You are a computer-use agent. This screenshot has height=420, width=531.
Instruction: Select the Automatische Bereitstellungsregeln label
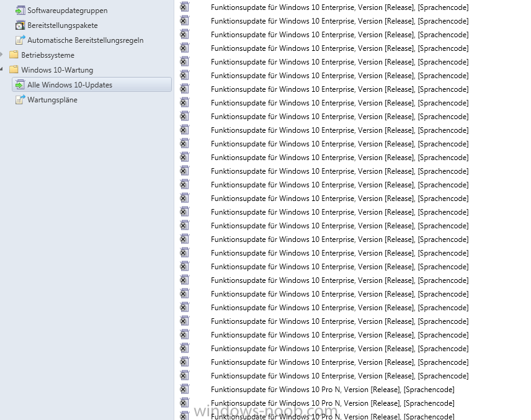[86, 40]
